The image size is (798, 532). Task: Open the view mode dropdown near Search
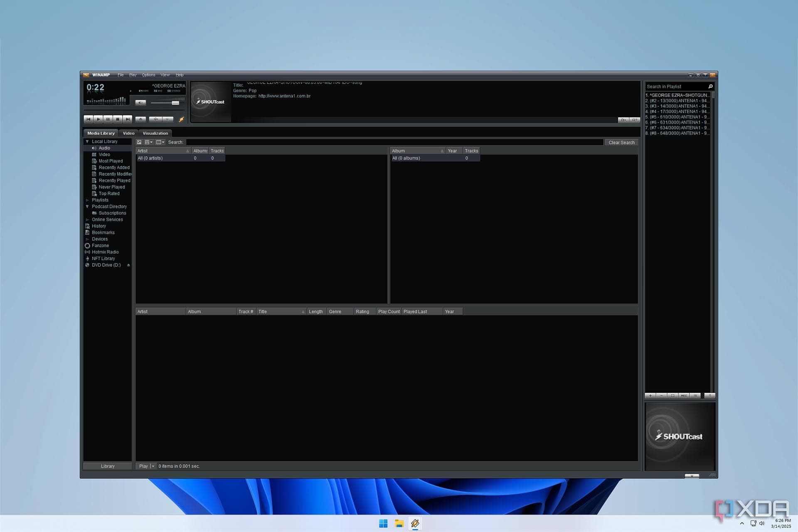click(x=148, y=142)
